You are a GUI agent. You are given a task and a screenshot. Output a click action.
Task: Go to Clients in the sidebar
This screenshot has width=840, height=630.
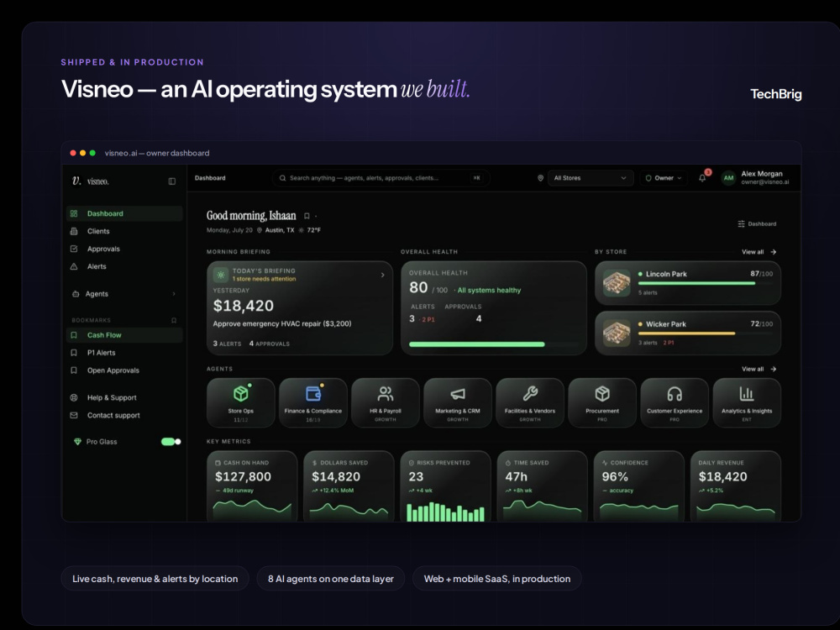tap(124, 231)
